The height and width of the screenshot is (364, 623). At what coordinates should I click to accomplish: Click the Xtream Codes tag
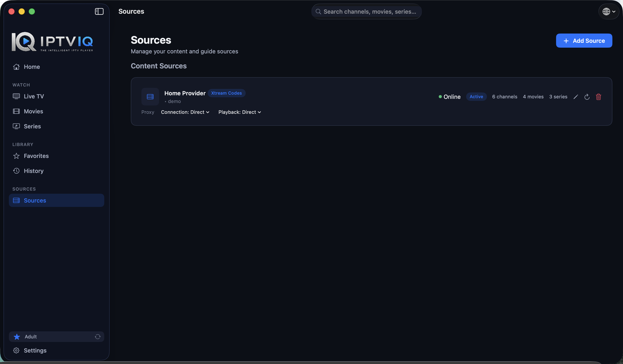point(226,93)
